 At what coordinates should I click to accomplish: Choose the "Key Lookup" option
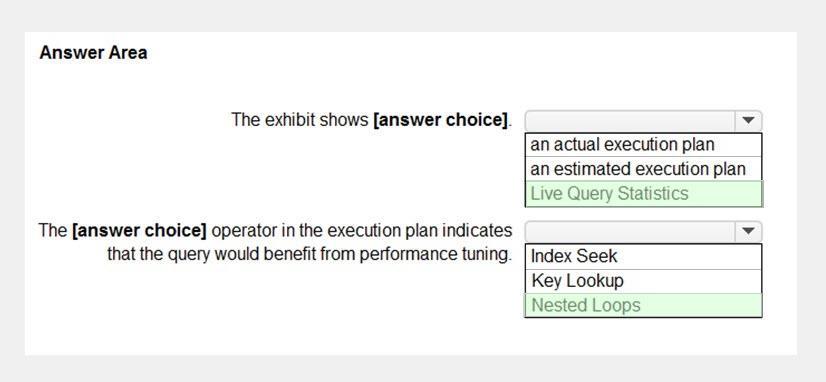[643, 281]
